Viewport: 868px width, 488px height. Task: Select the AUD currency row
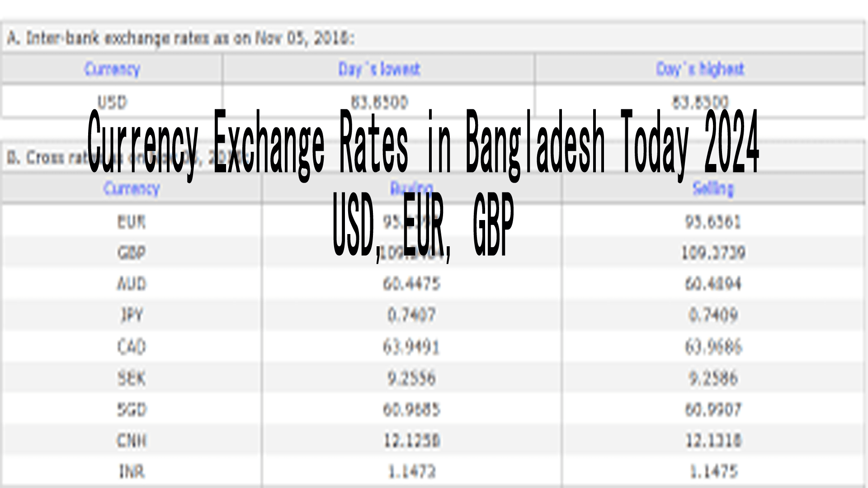[131, 284]
